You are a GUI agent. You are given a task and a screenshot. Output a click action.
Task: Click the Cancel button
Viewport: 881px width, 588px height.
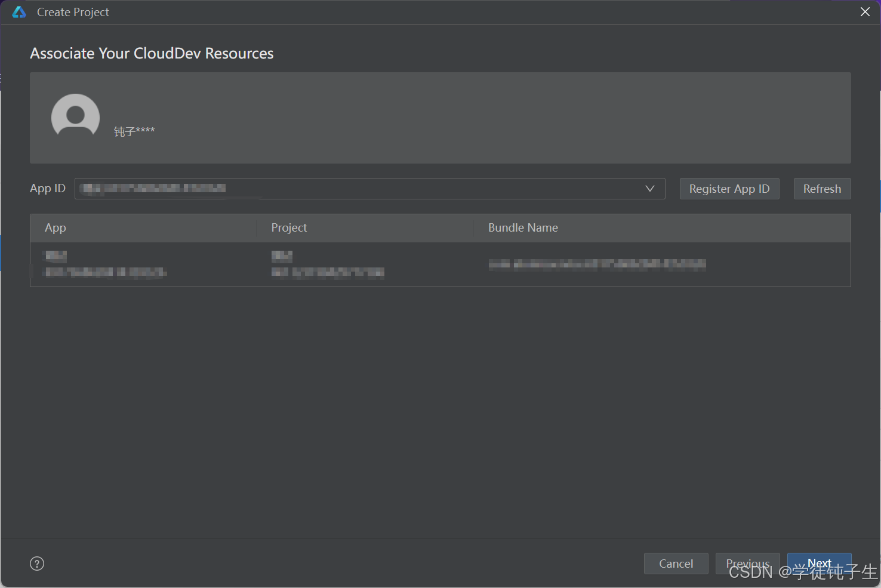click(676, 564)
